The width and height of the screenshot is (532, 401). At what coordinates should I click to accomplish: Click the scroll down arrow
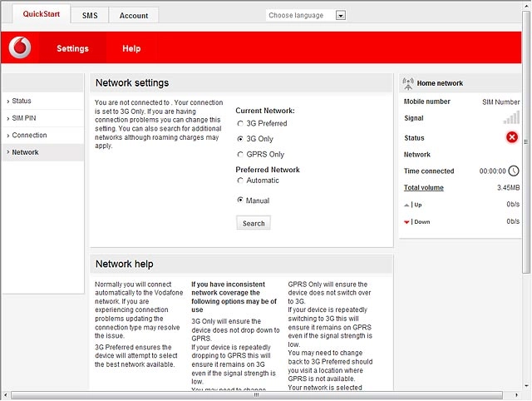(526, 386)
